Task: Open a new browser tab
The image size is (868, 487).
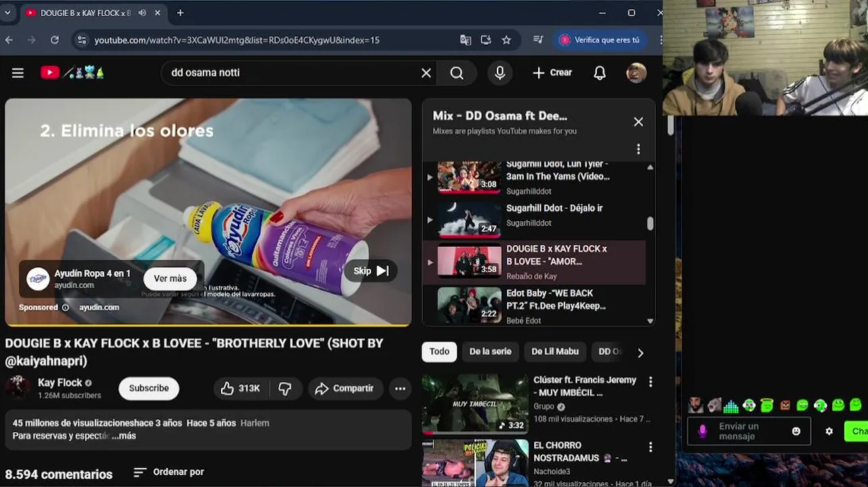Action: point(180,13)
